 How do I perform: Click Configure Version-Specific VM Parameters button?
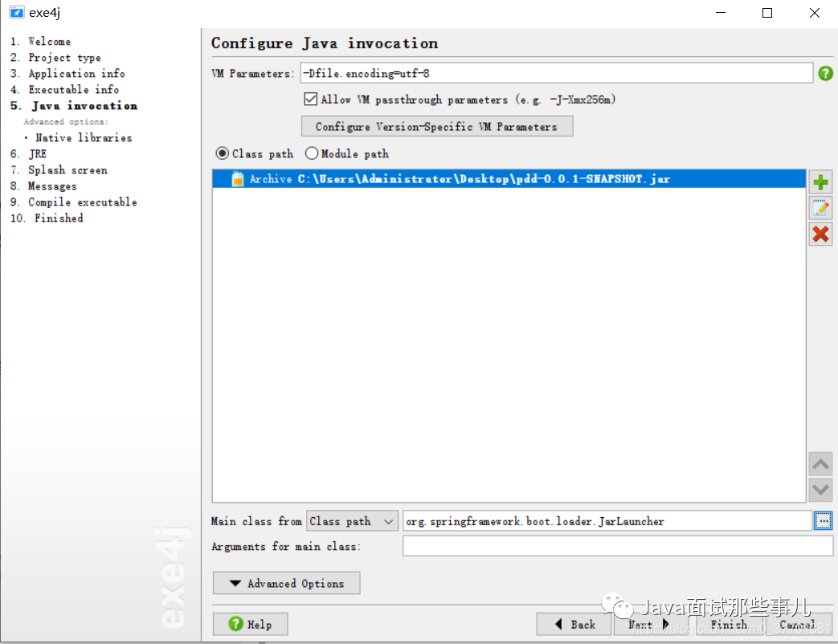point(437,127)
